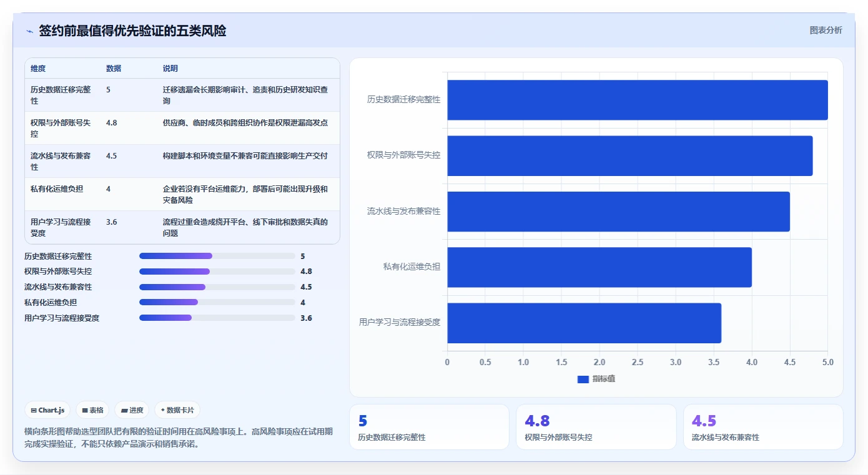Open the data card showing 4.8
Image resolution: width=868 pixels, height=475 pixels.
pos(596,427)
